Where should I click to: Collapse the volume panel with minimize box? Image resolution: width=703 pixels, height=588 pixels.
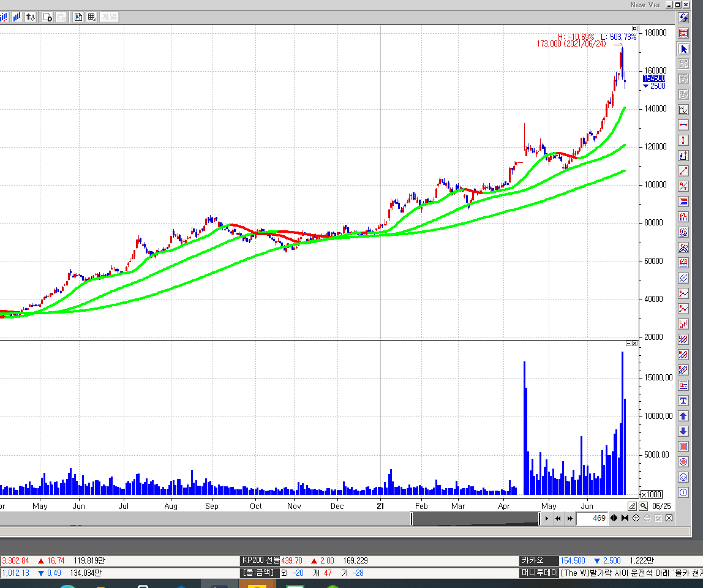(628, 344)
